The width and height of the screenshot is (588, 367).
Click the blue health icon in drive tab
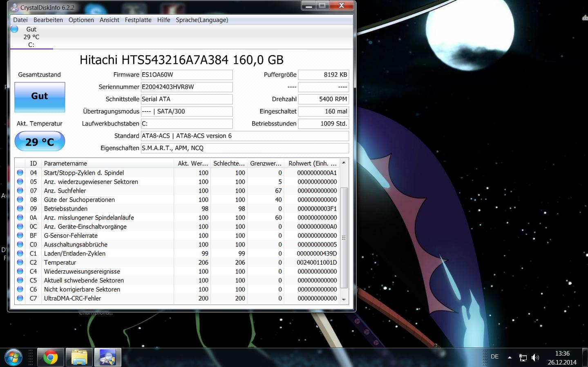[x=15, y=29]
